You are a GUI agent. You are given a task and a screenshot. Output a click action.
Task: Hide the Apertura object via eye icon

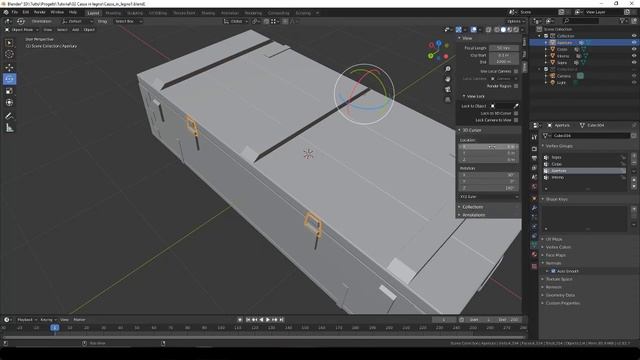[x=634, y=42]
